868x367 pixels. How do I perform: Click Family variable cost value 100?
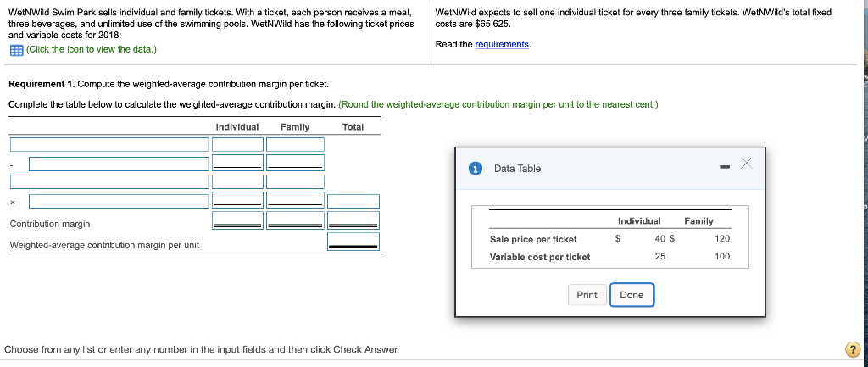coord(722,256)
